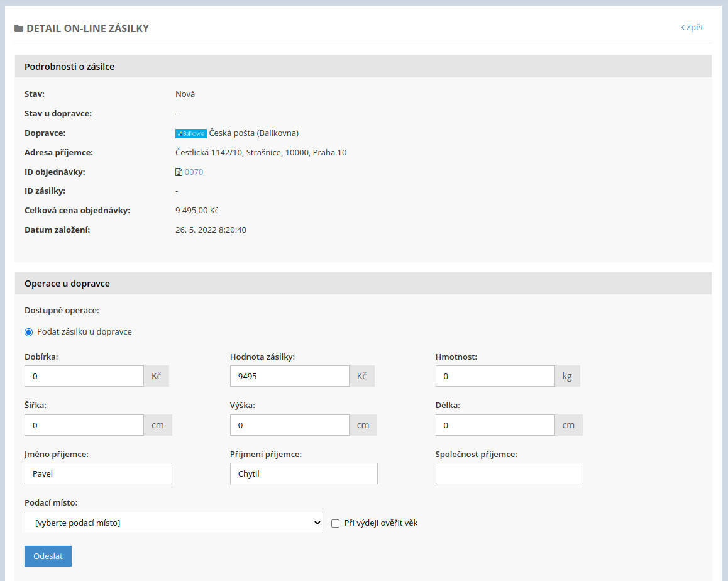Enable the Při výdeji ověřit věk checkbox

pos(335,523)
